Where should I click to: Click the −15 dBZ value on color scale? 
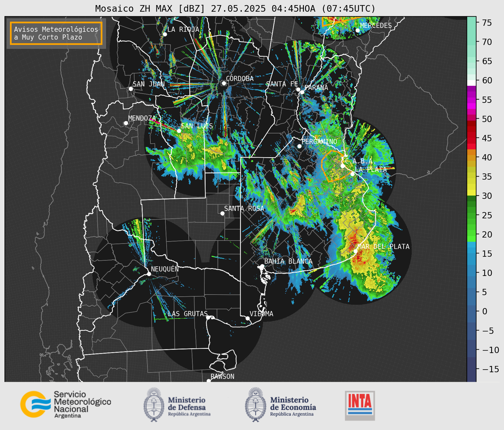coord(490,369)
